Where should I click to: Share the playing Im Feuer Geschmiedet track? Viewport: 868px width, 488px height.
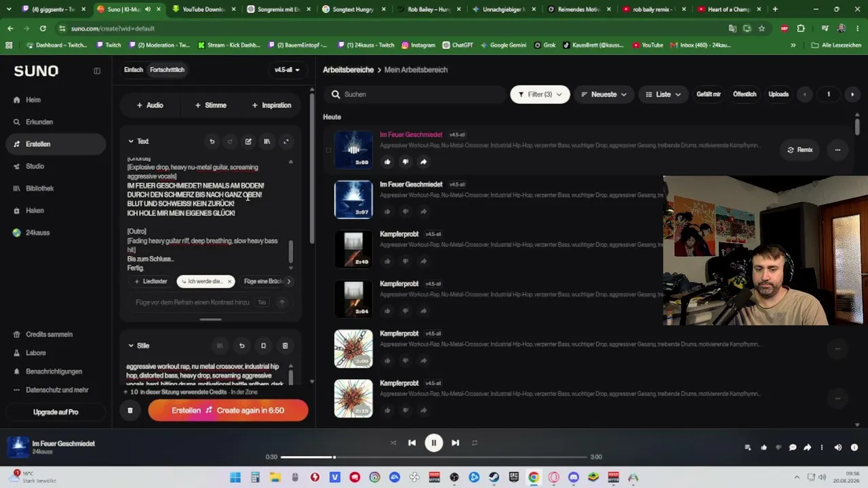point(423,162)
